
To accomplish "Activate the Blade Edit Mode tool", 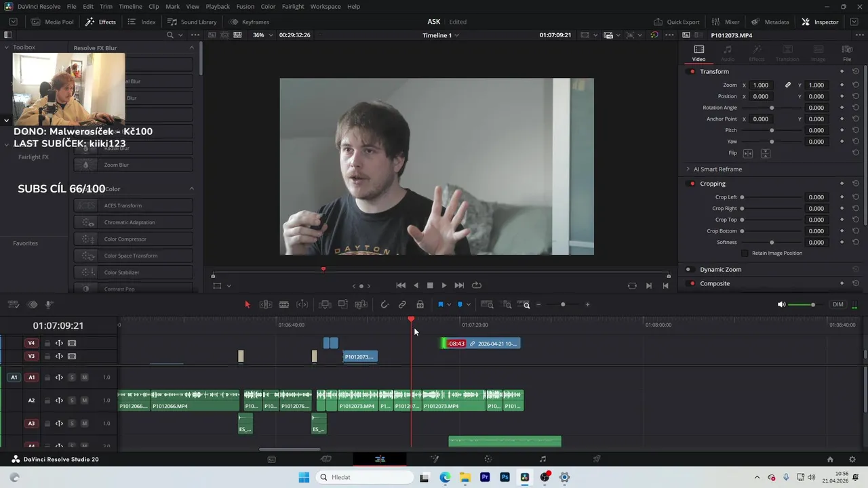I will 284,305.
